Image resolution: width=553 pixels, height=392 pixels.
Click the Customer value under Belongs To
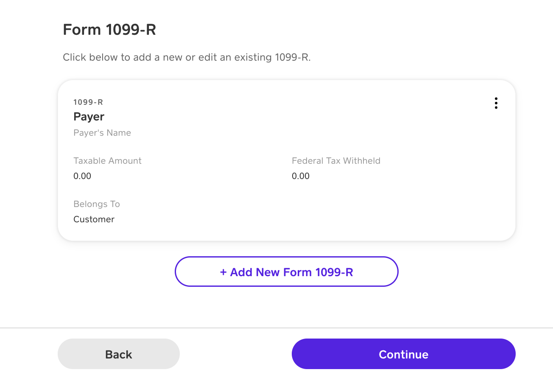94,219
